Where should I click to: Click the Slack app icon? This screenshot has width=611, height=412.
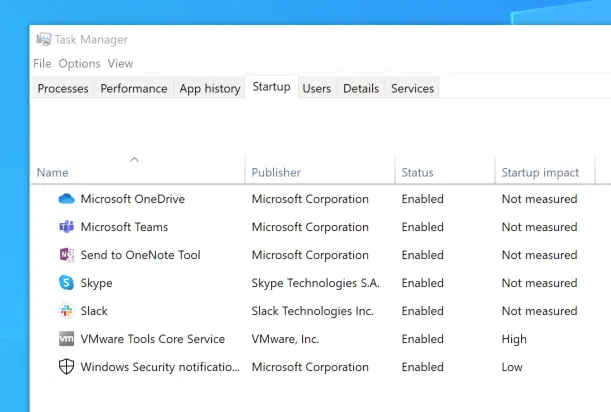67,311
